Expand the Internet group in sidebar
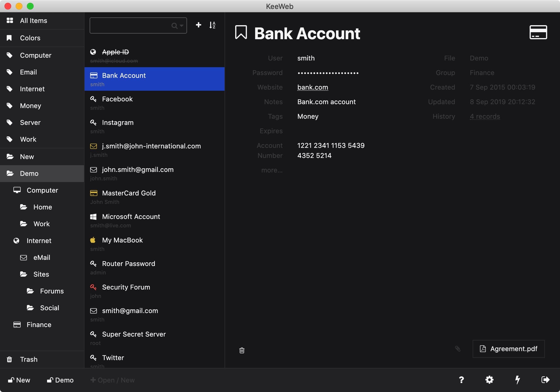This screenshot has width=560, height=392. 39,241
